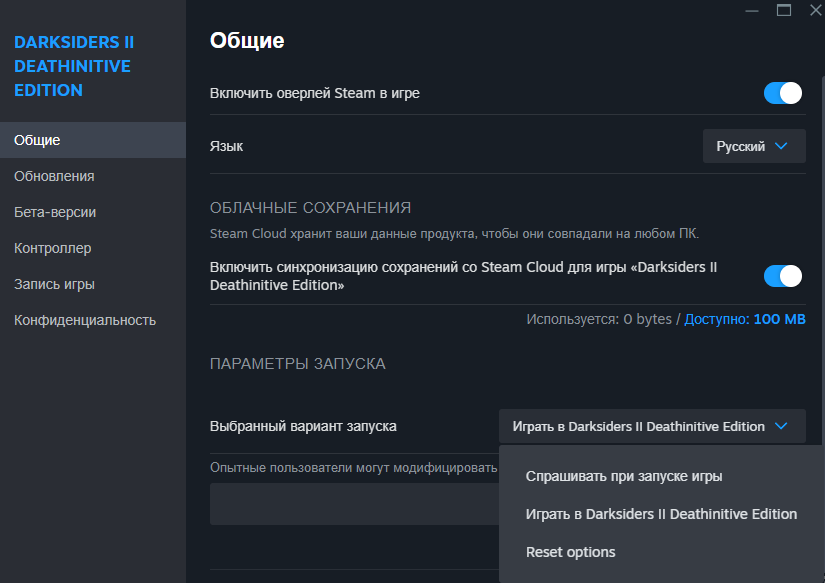Click the launch parameters text input field

(x=354, y=504)
